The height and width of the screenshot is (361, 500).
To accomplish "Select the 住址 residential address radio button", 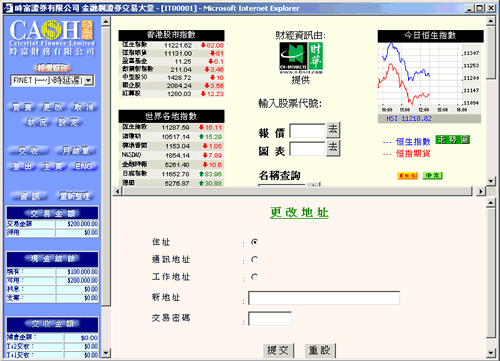I will point(254,242).
